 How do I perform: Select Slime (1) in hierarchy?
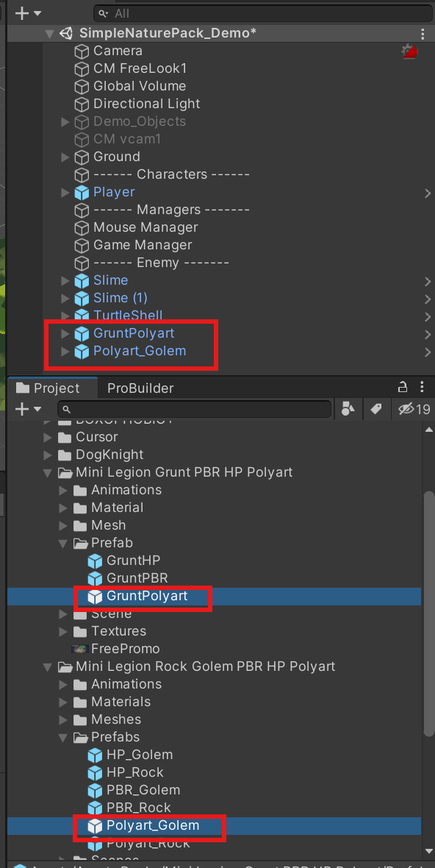pos(120,298)
